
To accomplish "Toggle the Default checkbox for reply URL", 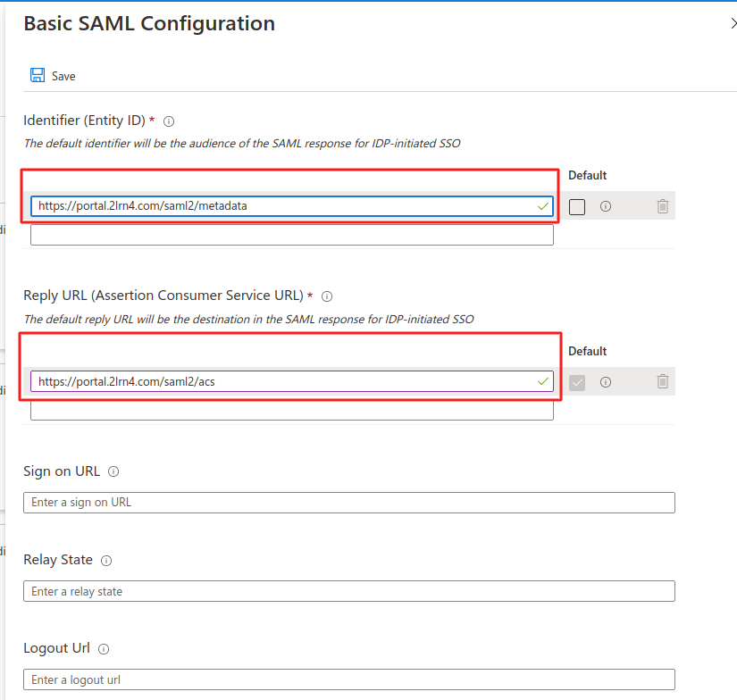I will coord(577,382).
